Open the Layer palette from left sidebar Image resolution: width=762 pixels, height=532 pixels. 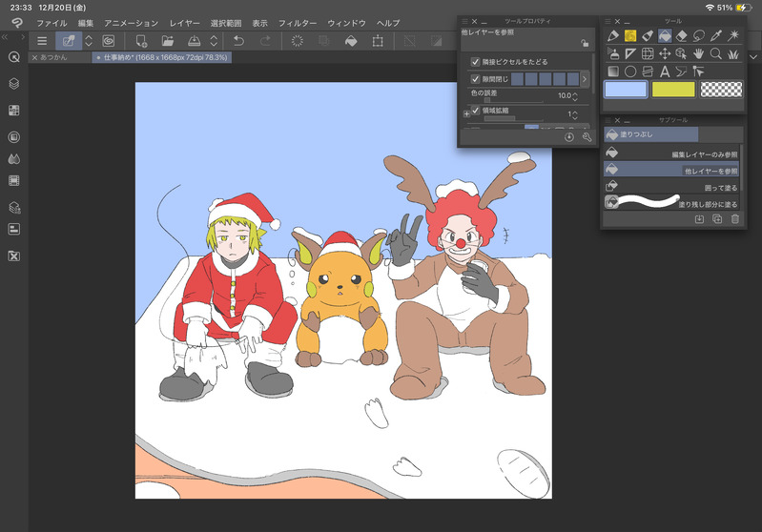(x=14, y=84)
